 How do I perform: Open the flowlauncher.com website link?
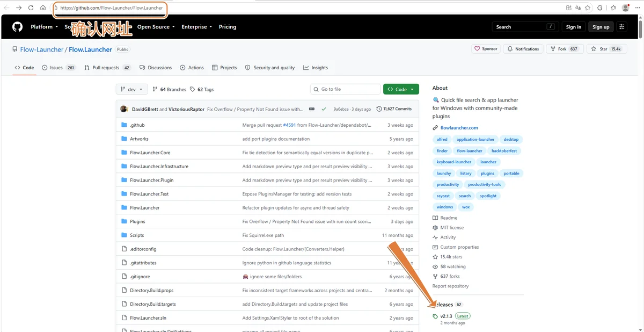(459, 128)
